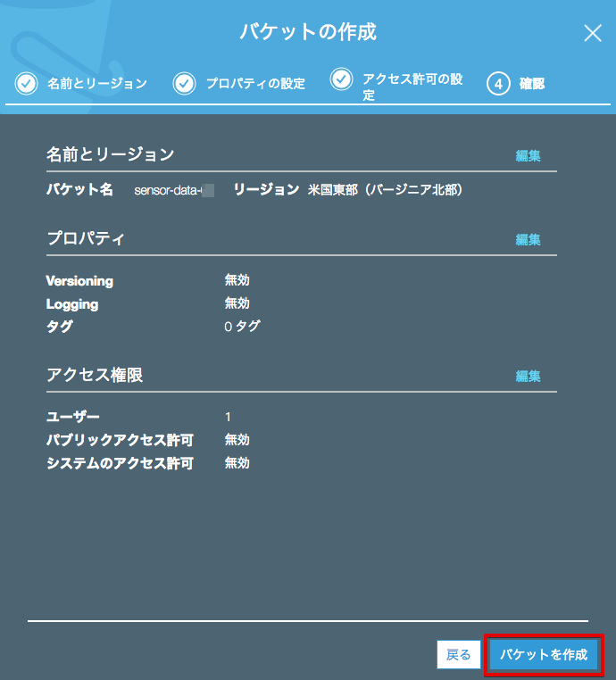Click the バケットを作成 button
Screen dimensions: 616x680
544,654
